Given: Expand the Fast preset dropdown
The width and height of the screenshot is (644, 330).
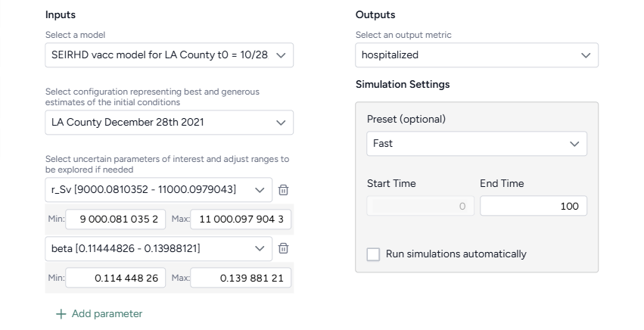Looking at the screenshot, I should (476, 143).
